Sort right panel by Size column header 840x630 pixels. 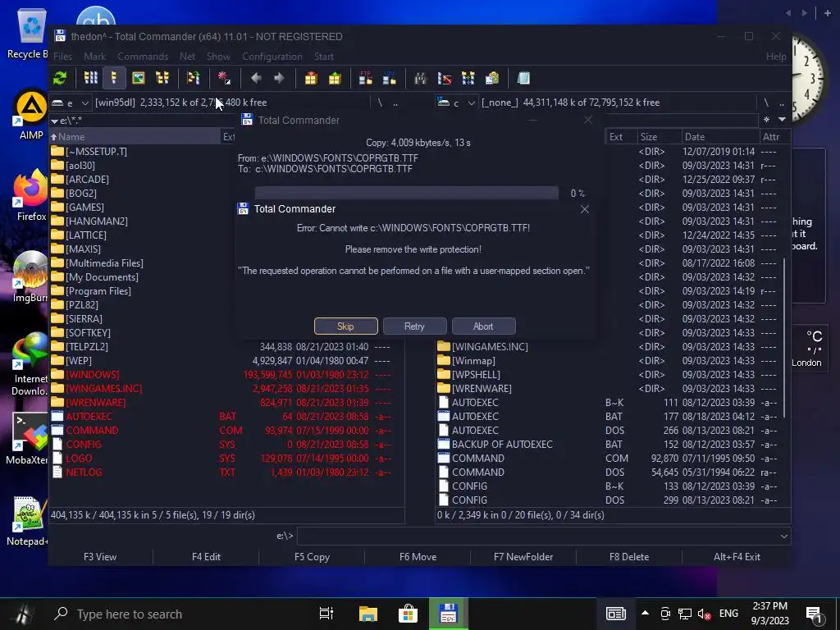[x=659, y=137]
